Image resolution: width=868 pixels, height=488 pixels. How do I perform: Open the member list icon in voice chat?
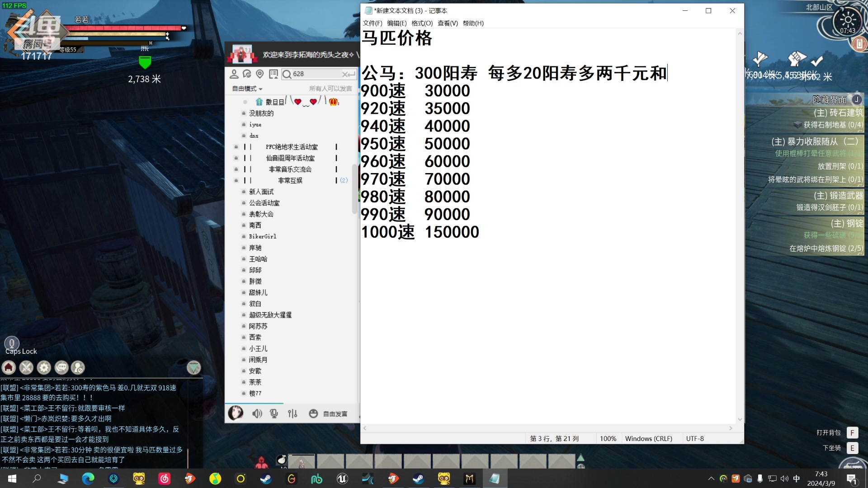pyautogui.click(x=234, y=74)
